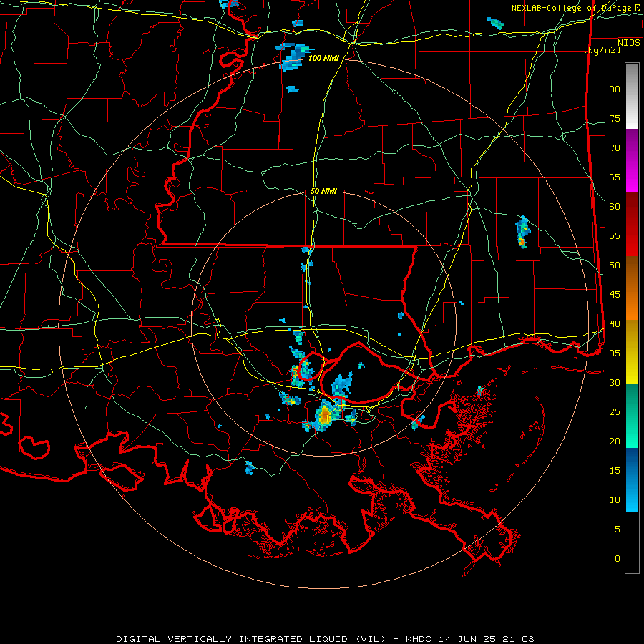Screen dimensions: 644x644
Task: Click the legend value 50
Action: pos(615,265)
